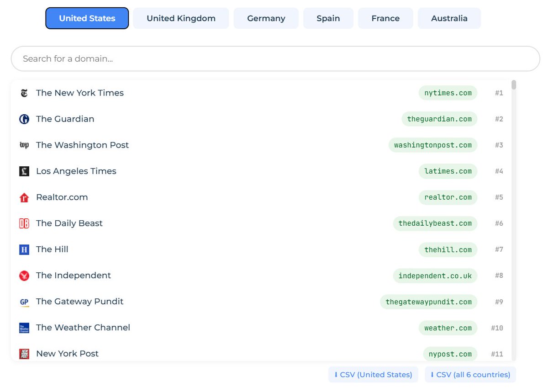This screenshot has width=548, height=392.
Task: Click the nypost.com domain badge
Action: click(450, 354)
